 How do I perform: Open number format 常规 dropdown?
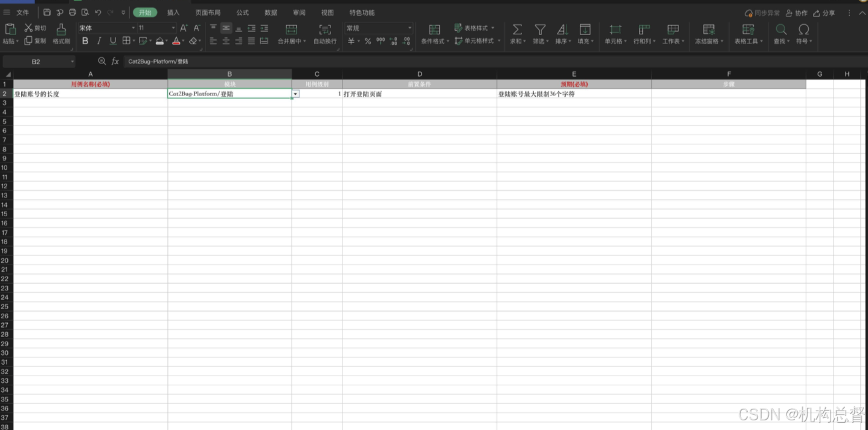pyautogui.click(x=410, y=28)
